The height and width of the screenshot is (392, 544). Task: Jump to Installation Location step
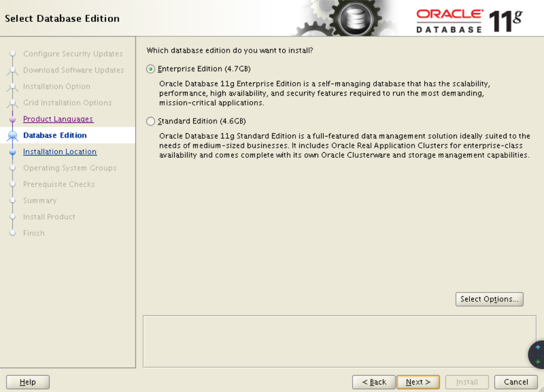[x=60, y=152]
